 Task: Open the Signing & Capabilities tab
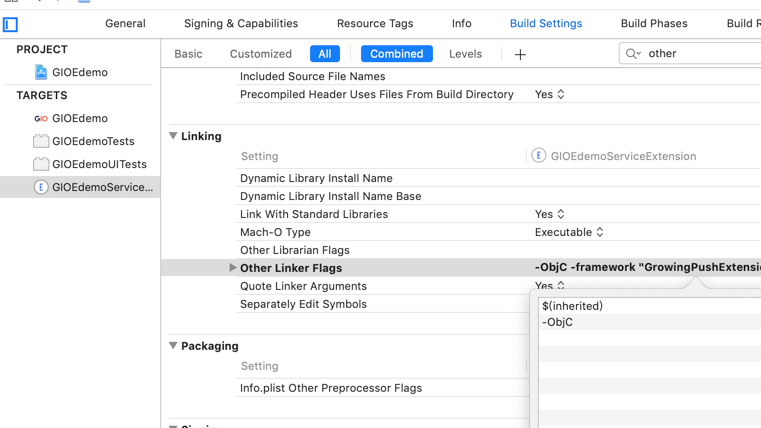coord(241,23)
